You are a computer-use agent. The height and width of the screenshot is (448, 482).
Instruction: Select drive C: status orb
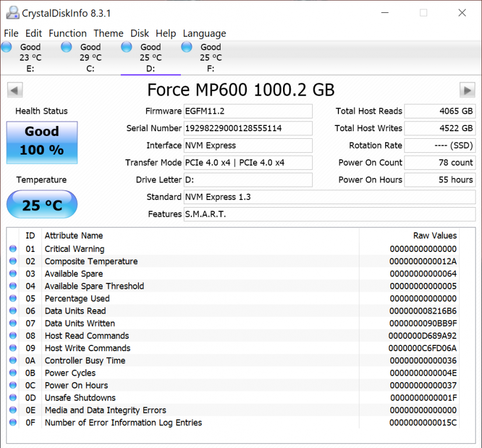pos(67,47)
